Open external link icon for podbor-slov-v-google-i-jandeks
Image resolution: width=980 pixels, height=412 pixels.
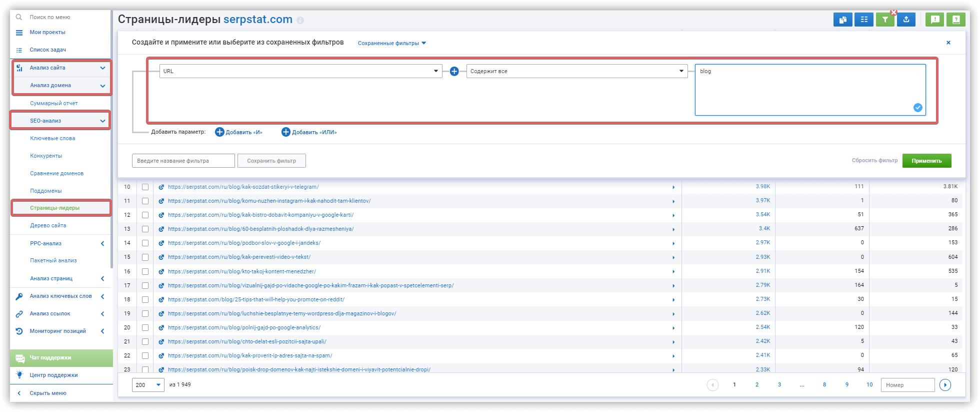click(161, 243)
